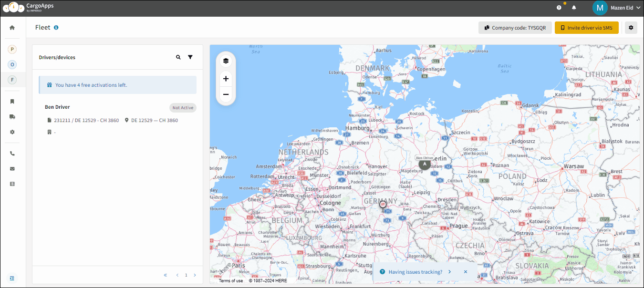Open the bookmark icon in sidebar
The height and width of the screenshot is (288, 644).
12,102
